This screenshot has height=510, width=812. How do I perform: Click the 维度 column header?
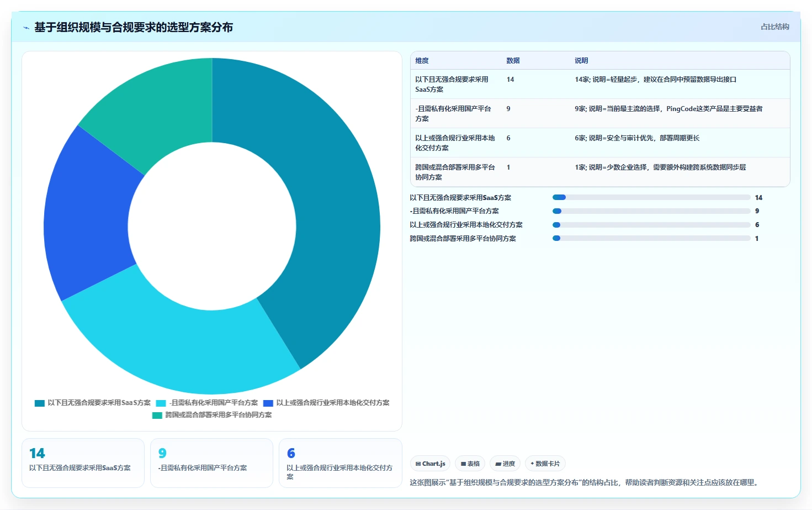(x=422, y=61)
